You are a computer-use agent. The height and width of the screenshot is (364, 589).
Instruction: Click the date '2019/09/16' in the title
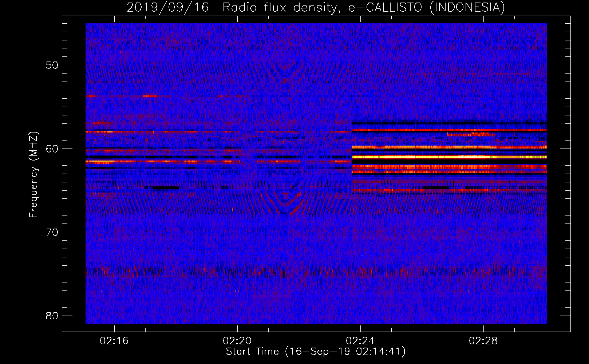point(168,7)
